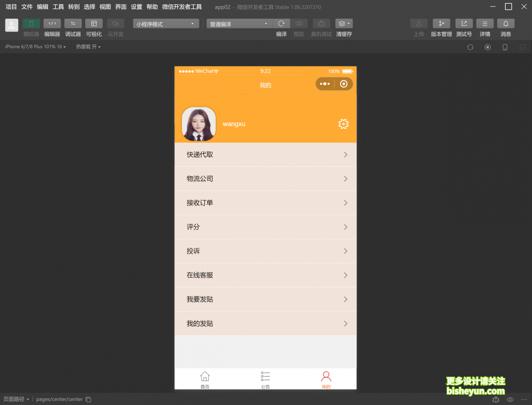Click the simulator stop record icon
Viewport: 532px width, 405px height.
tap(488, 47)
